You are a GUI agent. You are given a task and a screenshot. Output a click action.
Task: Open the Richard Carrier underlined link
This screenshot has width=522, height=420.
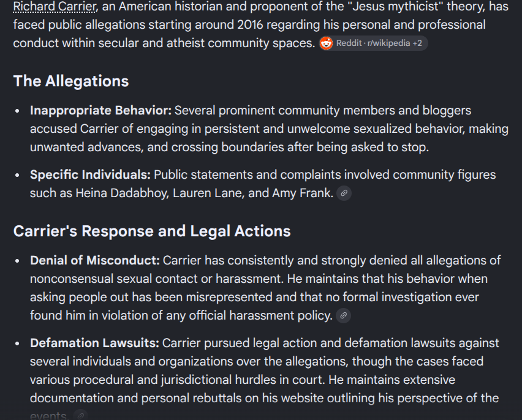click(x=55, y=6)
